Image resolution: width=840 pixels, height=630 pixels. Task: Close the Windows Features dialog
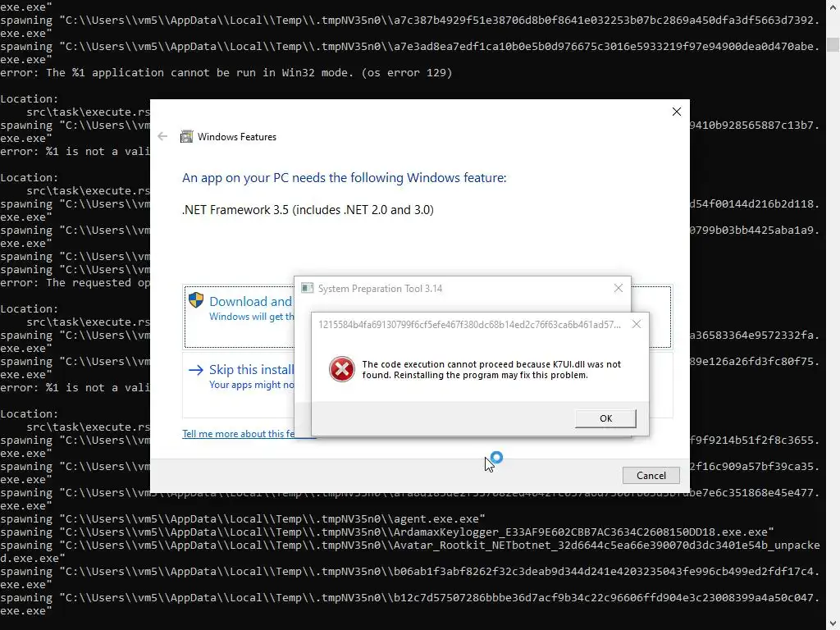677,112
